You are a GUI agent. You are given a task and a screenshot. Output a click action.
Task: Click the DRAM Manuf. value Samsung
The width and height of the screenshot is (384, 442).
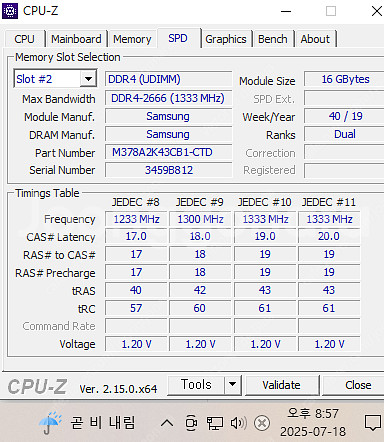point(169,134)
